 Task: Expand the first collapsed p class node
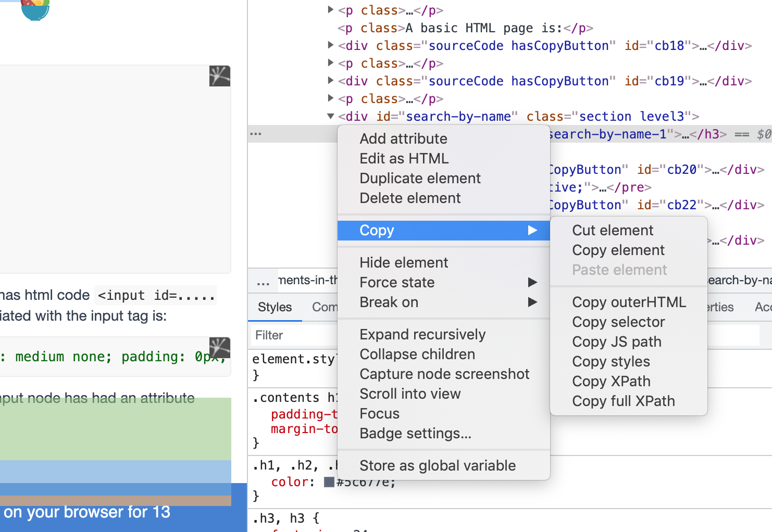pos(330,10)
